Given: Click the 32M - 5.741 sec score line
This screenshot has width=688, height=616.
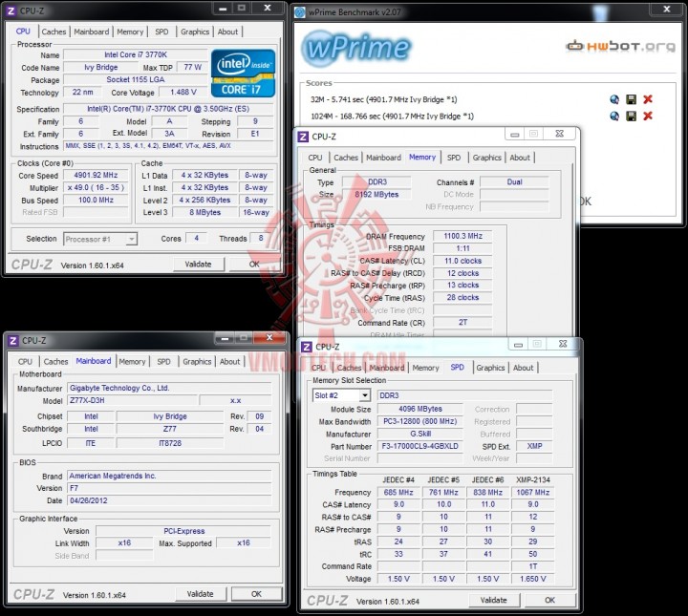Looking at the screenshot, I should [x=383, y=99].
